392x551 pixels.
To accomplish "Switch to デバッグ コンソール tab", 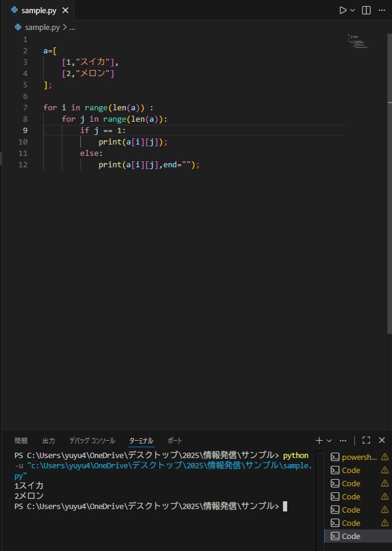I will pos(92,440).
